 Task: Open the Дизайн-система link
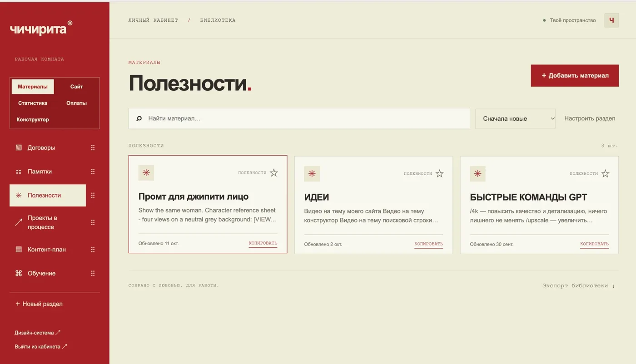(38, 333)
